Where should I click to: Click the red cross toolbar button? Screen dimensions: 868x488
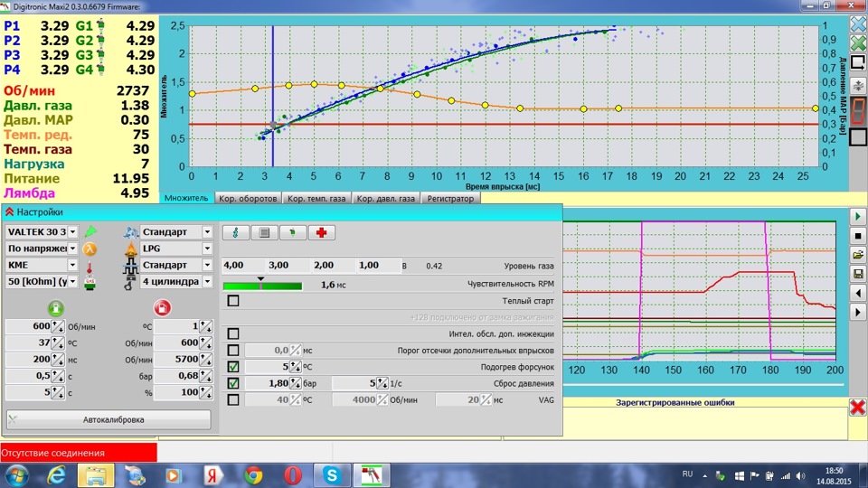click(322, 232)
